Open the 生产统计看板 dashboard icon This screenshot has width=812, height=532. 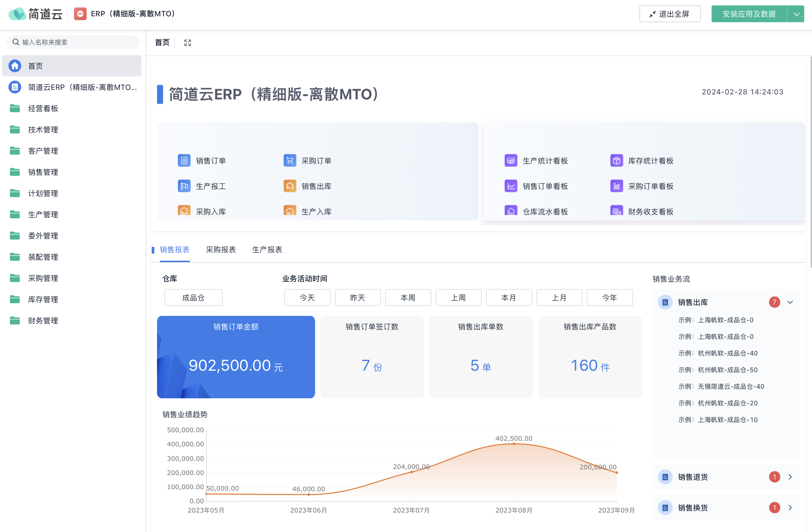point(511,160)
